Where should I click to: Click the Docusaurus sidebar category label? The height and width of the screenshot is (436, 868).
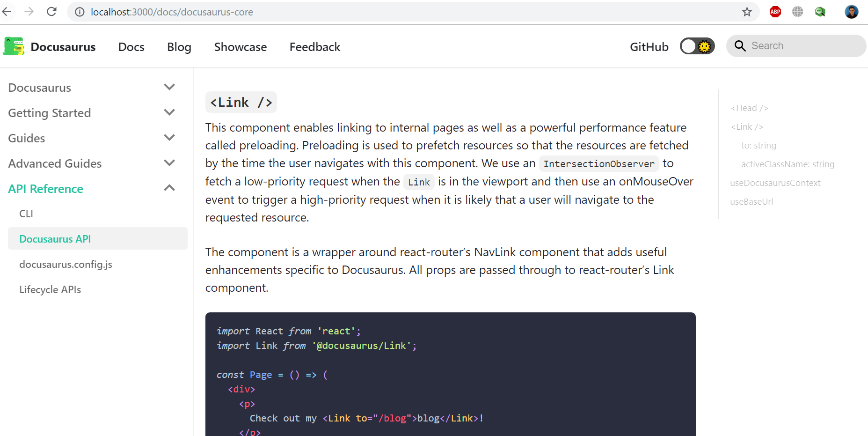coord(40,88)
